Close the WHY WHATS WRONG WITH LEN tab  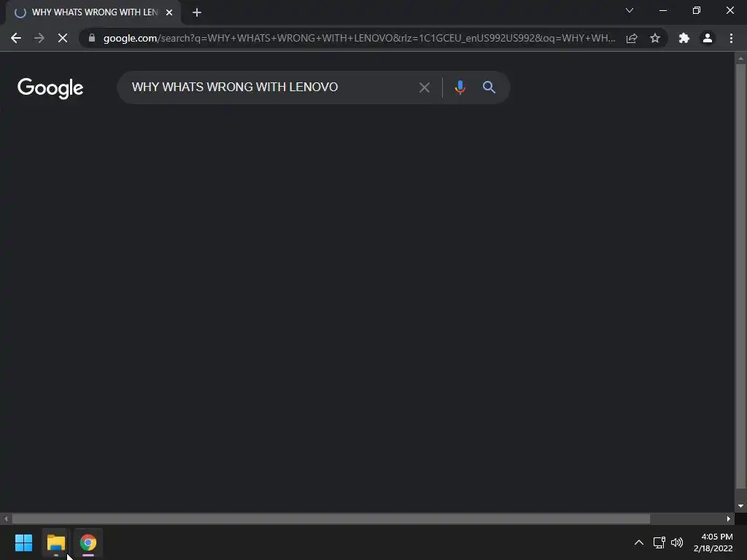(169, 12)
